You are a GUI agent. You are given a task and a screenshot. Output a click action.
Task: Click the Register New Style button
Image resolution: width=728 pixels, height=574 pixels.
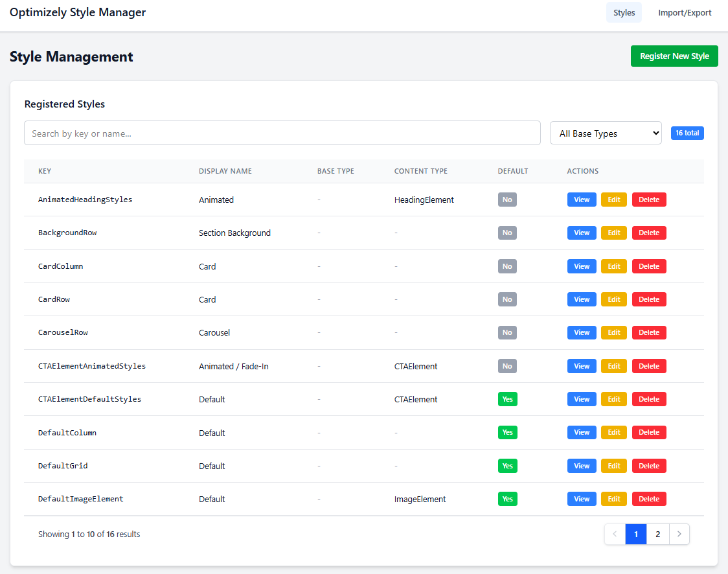click(674, 56)
